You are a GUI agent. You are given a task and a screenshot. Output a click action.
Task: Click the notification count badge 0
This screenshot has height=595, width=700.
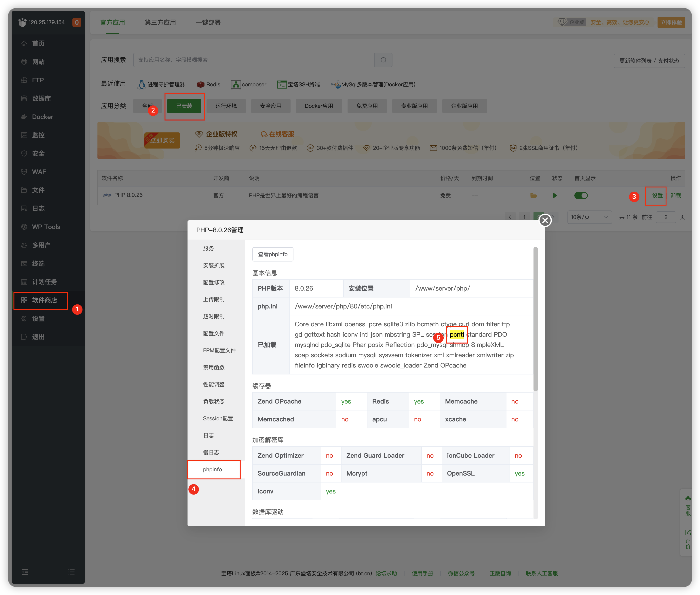tap(76, 22)
